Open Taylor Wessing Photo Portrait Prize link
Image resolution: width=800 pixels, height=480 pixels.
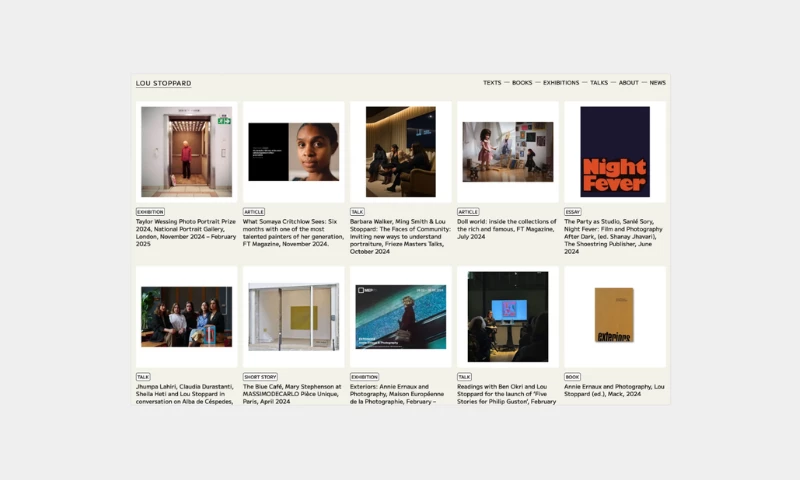tap(186, 232)
